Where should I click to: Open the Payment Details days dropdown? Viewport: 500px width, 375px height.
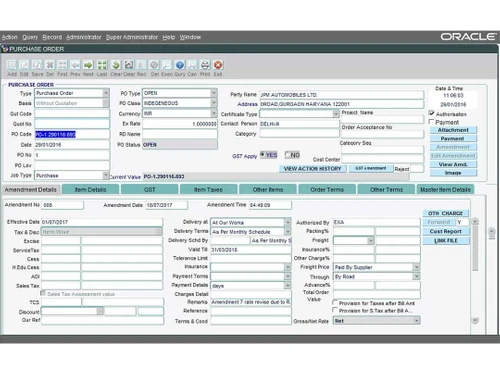click(287, 285)
